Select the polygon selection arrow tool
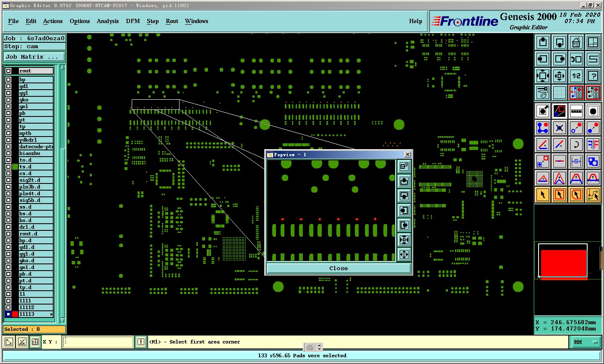Viewport: 604px width, 364px height. 576,195
